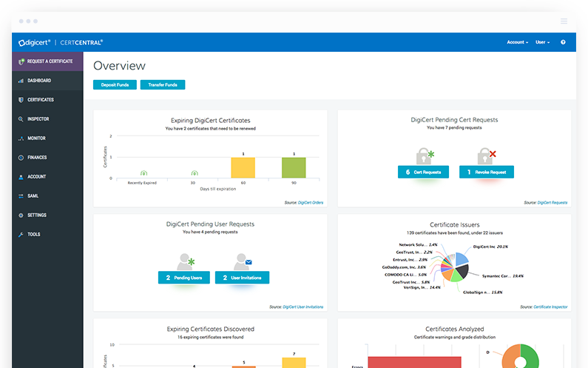Open the Account sidebar label
588x368 pixels.
click(x=37, y=176)
